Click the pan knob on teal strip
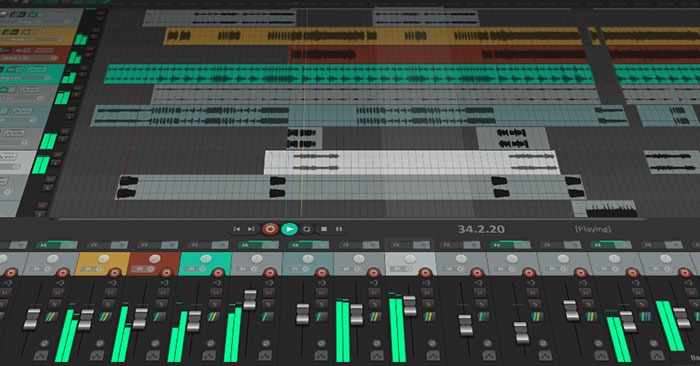Screen dimensions: 700x366 point(206,259)
